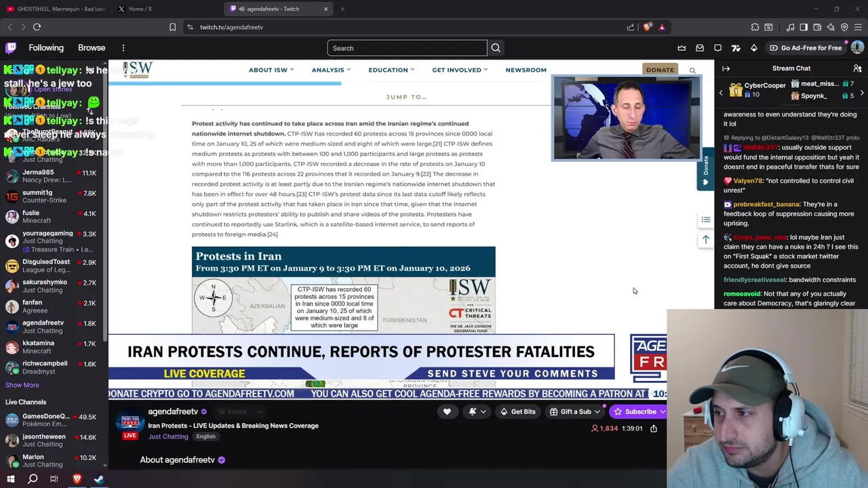
Task: Open Brave browser from taskbar
Action: 77,479
